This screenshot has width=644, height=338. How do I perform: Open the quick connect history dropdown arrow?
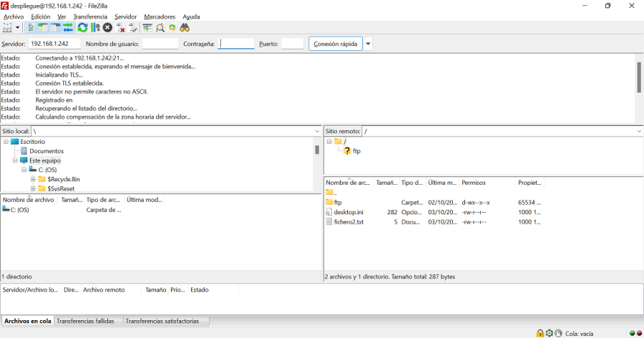(369, 44)
